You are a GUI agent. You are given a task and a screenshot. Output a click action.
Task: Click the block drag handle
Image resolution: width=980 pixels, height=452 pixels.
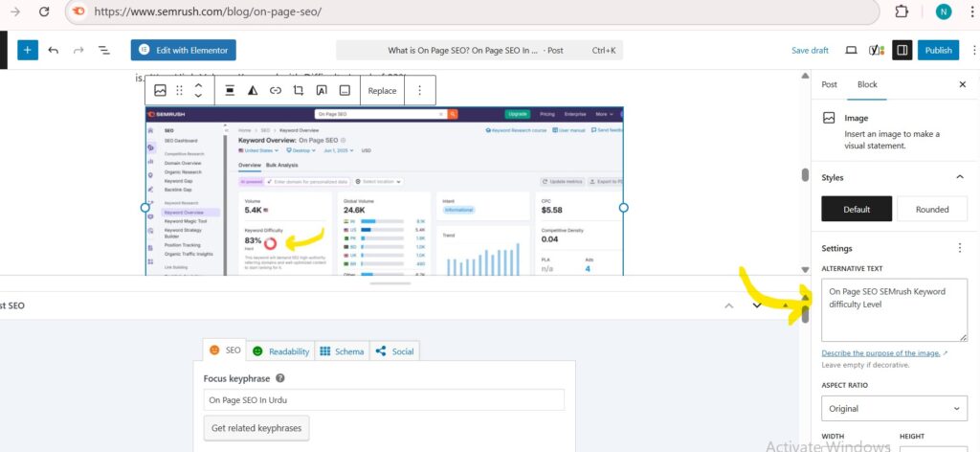(x=179, y=91)
